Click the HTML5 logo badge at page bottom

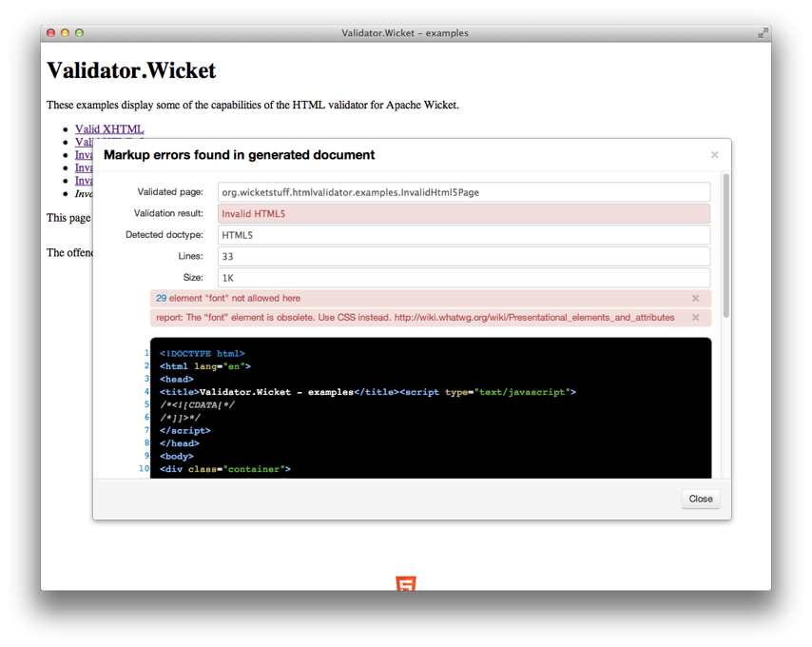(406, 583)
